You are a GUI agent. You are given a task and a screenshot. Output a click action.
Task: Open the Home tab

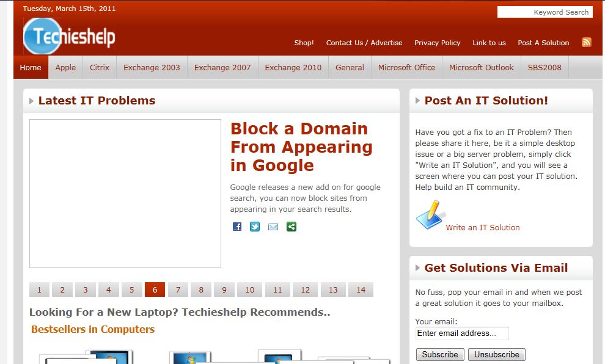[x=31, y=67]
